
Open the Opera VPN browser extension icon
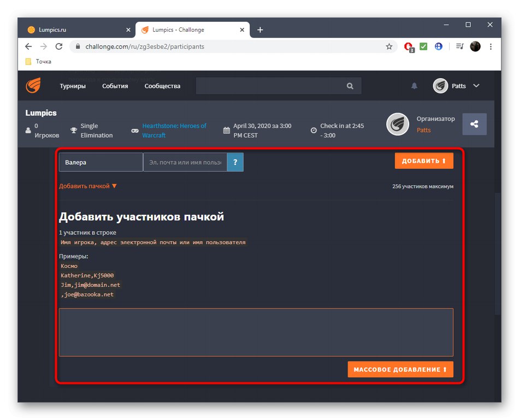(439, 47)
